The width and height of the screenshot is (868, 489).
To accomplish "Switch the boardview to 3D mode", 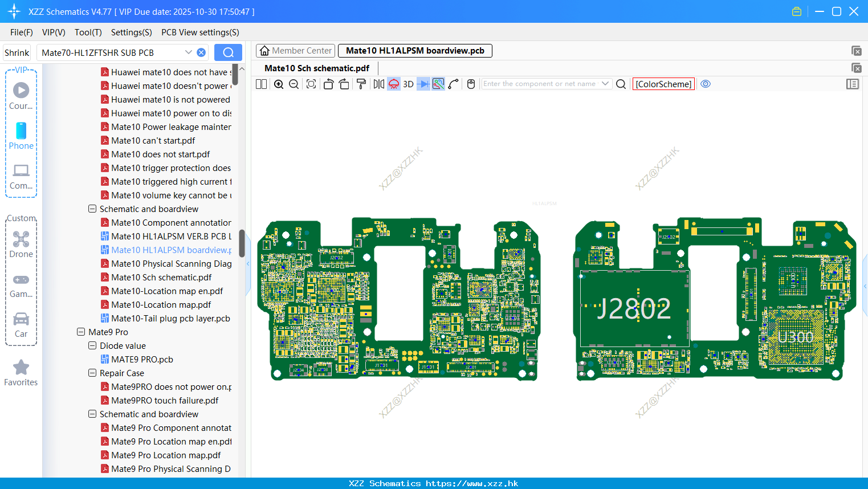I will click(x=408, y=84).
